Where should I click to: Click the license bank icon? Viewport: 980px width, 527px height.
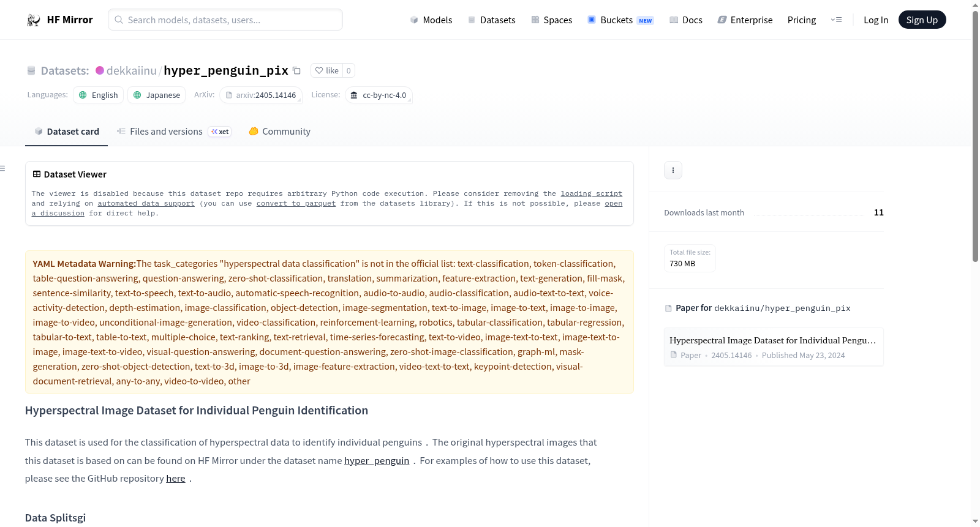pyautogui.click(x=354, y=95)
